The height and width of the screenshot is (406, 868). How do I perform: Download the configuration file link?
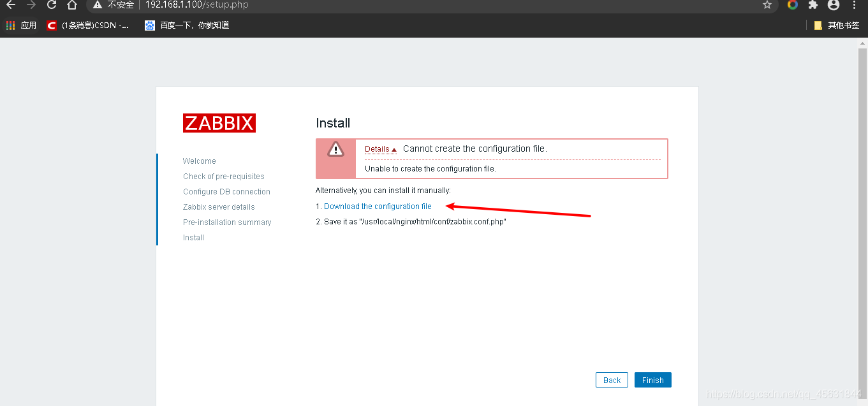[x=378, y=207]
